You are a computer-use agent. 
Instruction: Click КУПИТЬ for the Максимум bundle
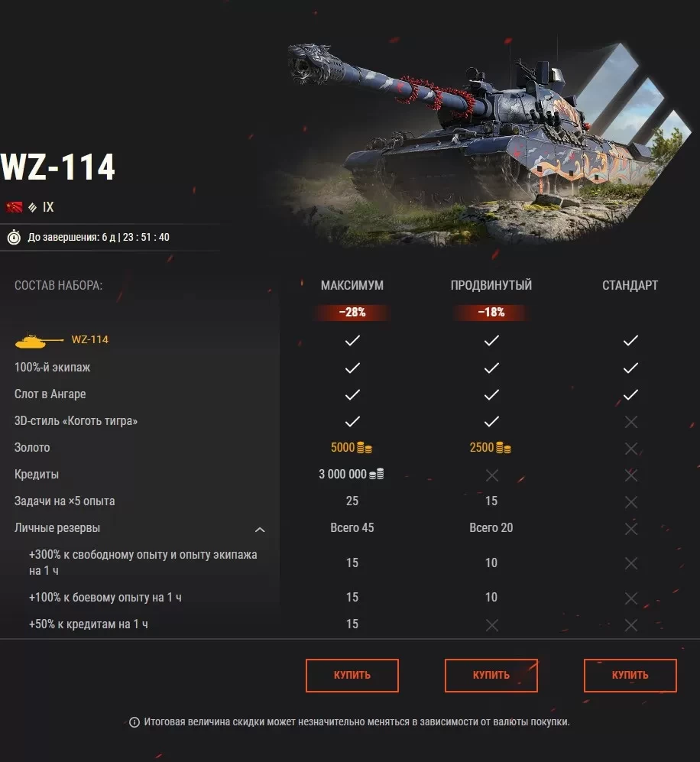click(x=352, y=675)
